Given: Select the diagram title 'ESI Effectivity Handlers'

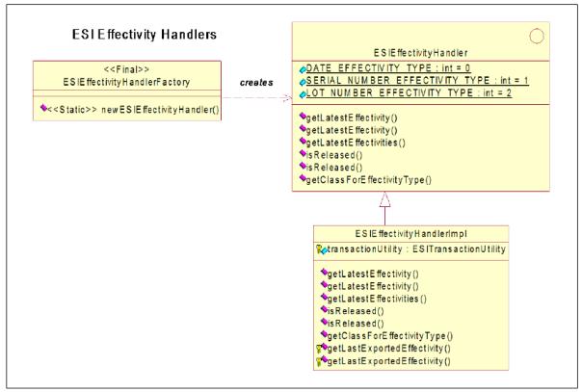Looking at the screenshot, I should 145,35.
